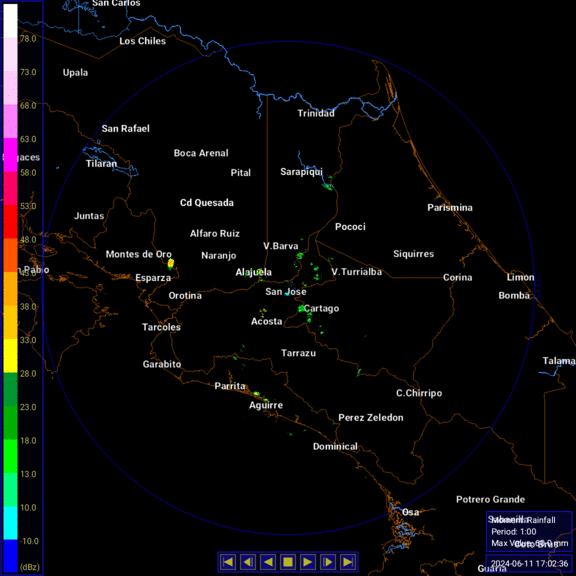This screenshot has height=576, width=576.
Task: Click the yellow storm cell near Montes de Oro
Action: [170, 263]
